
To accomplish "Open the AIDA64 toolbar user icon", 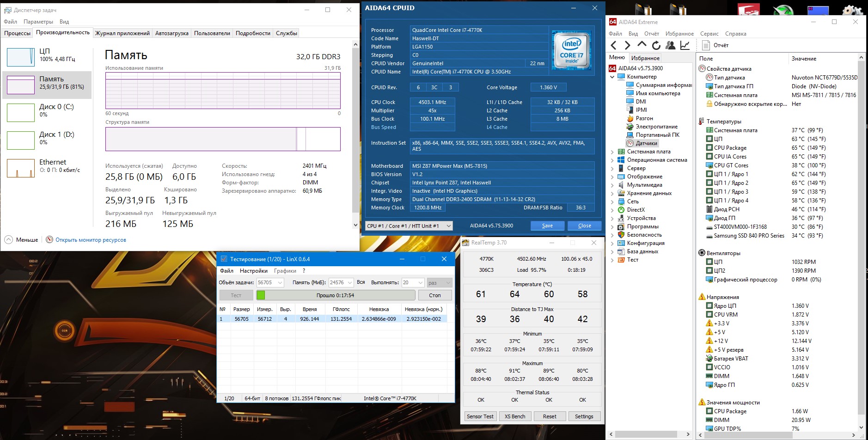I will [x=670, y=45].
